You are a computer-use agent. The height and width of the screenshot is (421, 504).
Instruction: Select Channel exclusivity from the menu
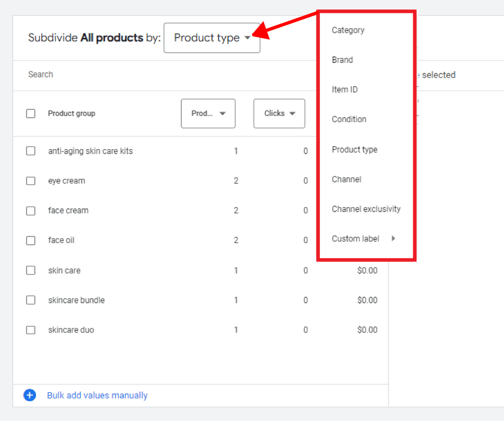[x=366, y=209]
